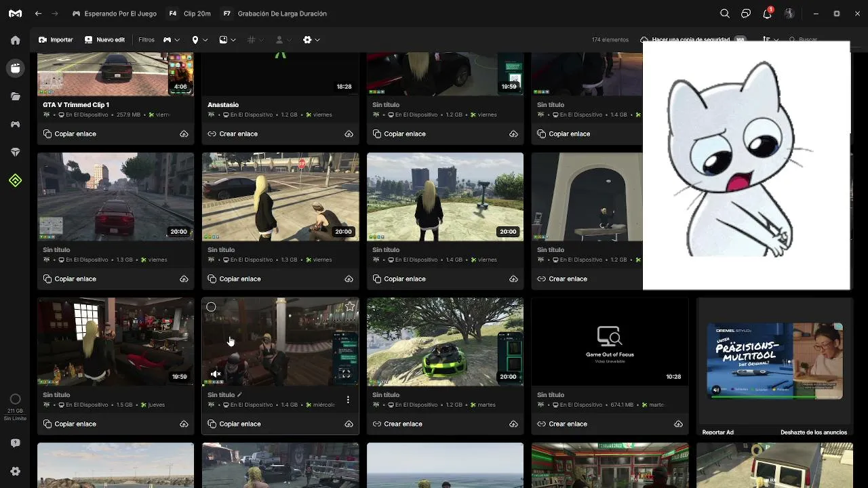Open the feedback bubble sidebar icon
Viewport: 868px width, 488px height.
coord(15,443)
